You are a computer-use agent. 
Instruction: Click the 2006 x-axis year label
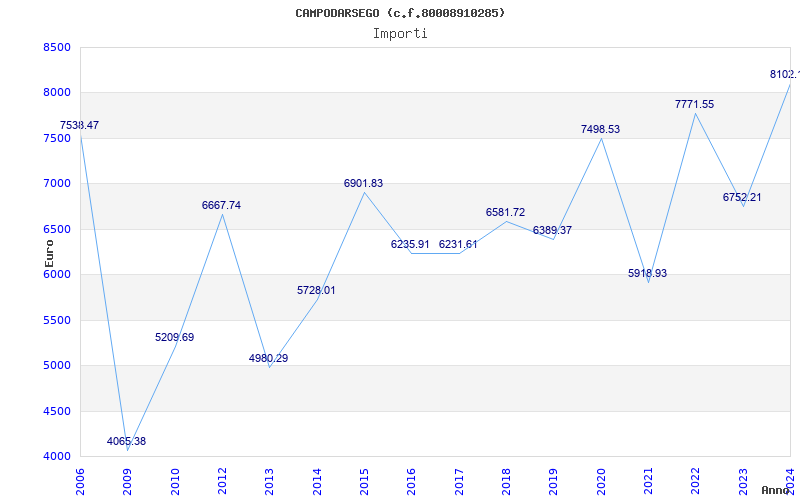(80, 482)
